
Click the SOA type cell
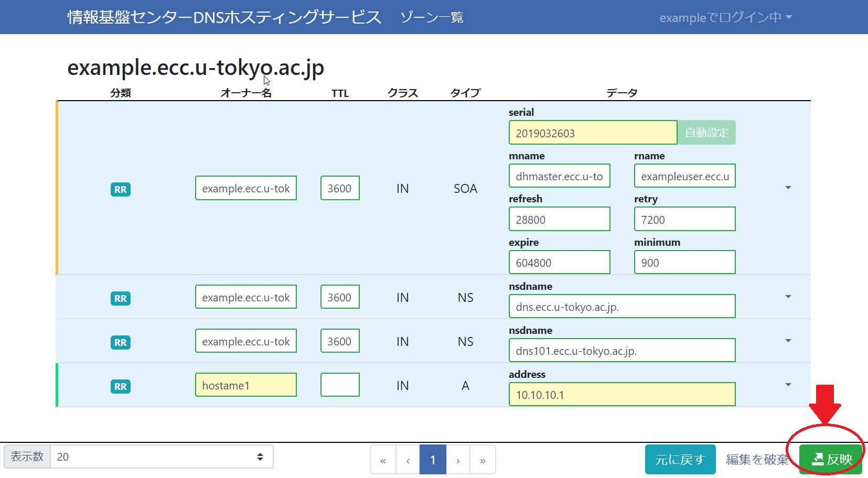tap(465, 189)
